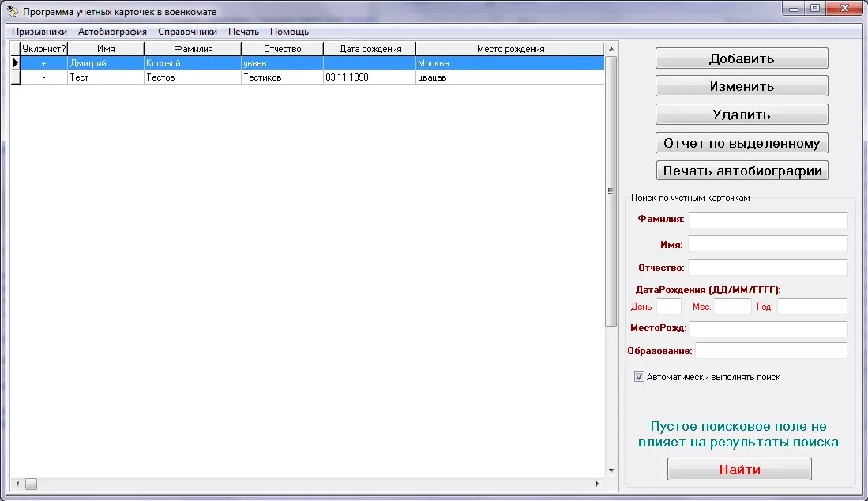Select the cell with patronymic Тестиков

coord(282,77)
